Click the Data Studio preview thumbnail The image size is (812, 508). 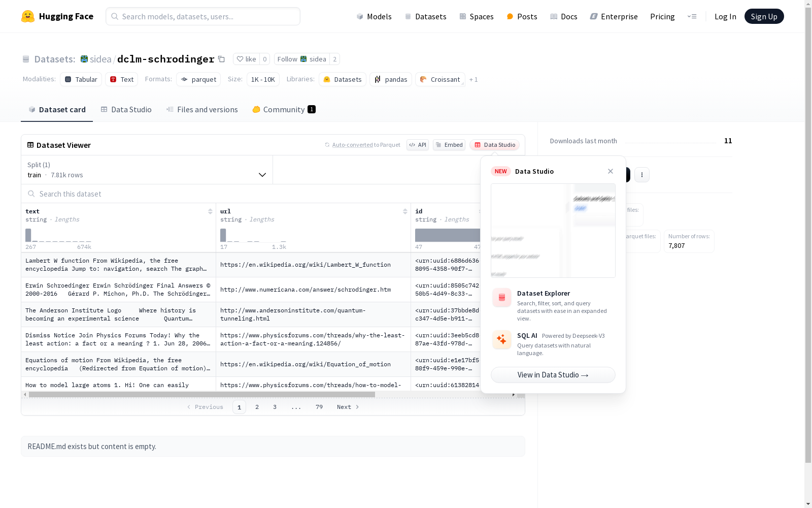click(553, 231)
